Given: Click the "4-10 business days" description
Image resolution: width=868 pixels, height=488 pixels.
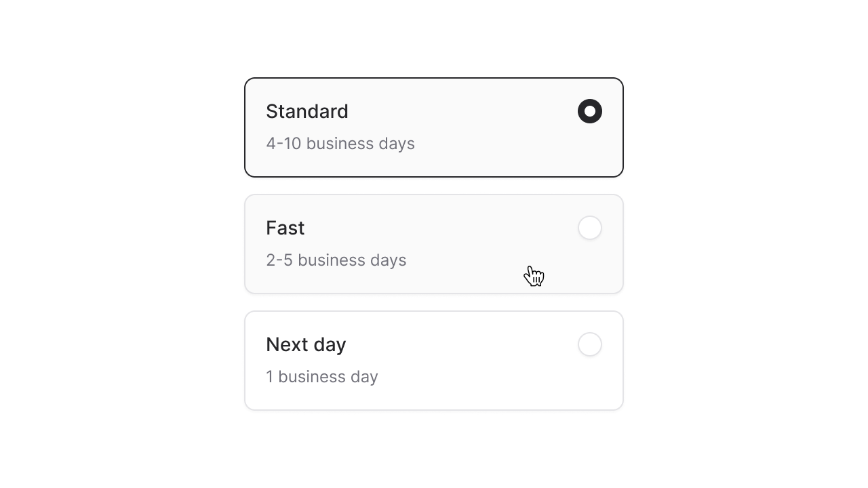Looking at the screenshot, I should tap(340, 144).
